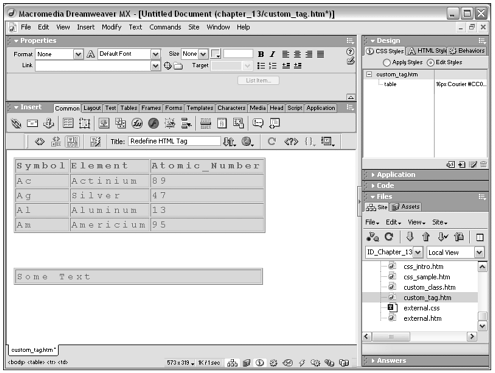Click the Show Design View icon

click(x=72, y=142)
